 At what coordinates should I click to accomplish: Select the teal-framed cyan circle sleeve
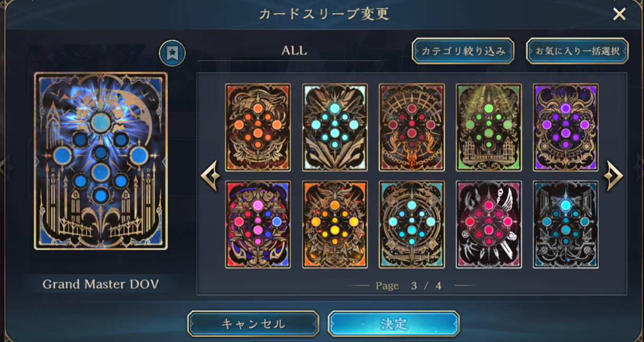tap(412, 225)
